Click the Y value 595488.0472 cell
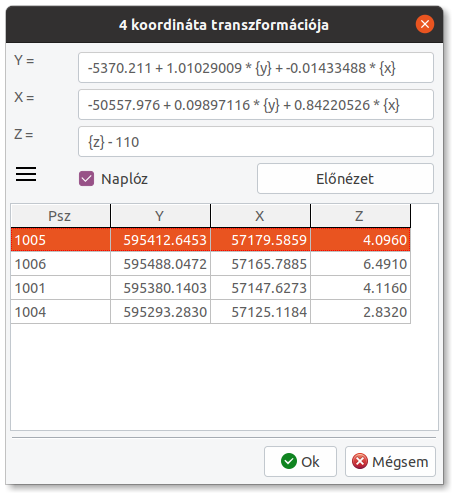The height and width of the screenshot is (494, 453). [x=160, y=264]
